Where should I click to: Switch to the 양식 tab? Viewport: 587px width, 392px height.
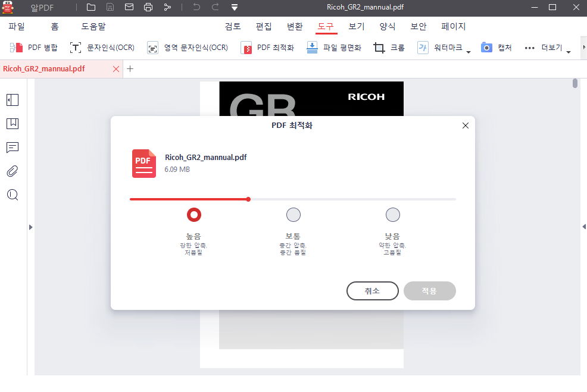pyautogui.click(x=388, y=26)
